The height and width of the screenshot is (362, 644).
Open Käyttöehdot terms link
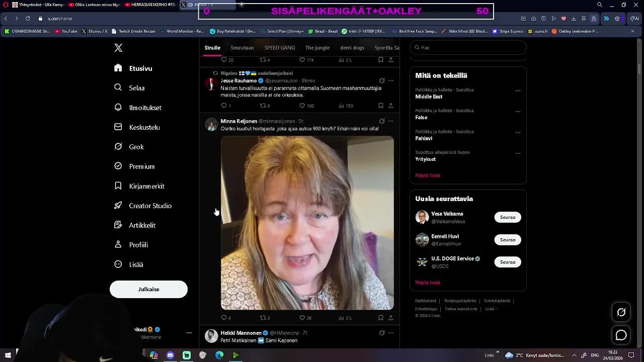(426, 301)
